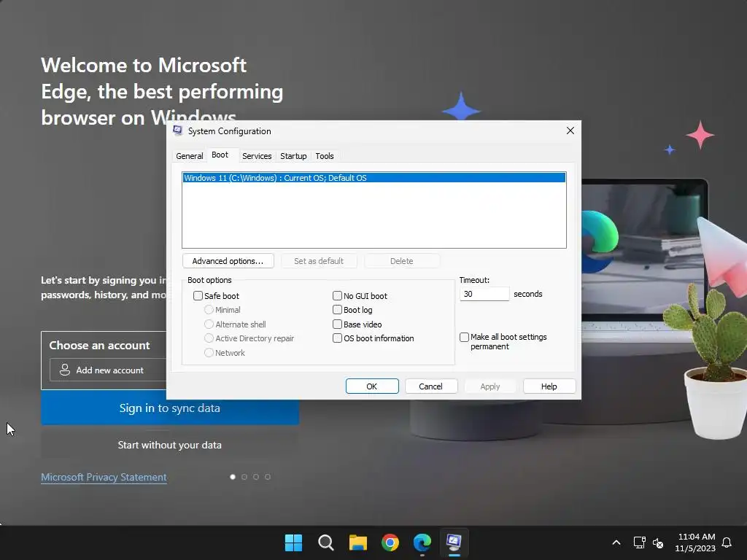
Task: Select the Minimal radio option
Action: (x=209, y=310)
